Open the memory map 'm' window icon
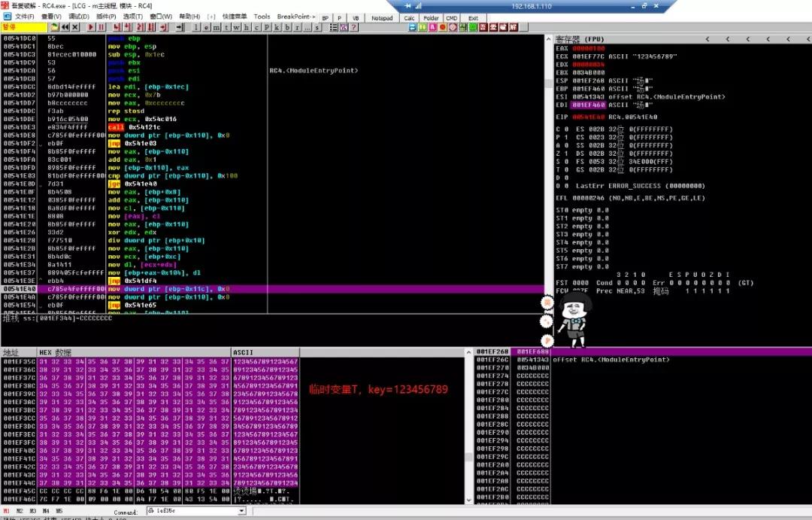Image resolution: width=812 pixels, height=520 pixels. tap(217, 27)
